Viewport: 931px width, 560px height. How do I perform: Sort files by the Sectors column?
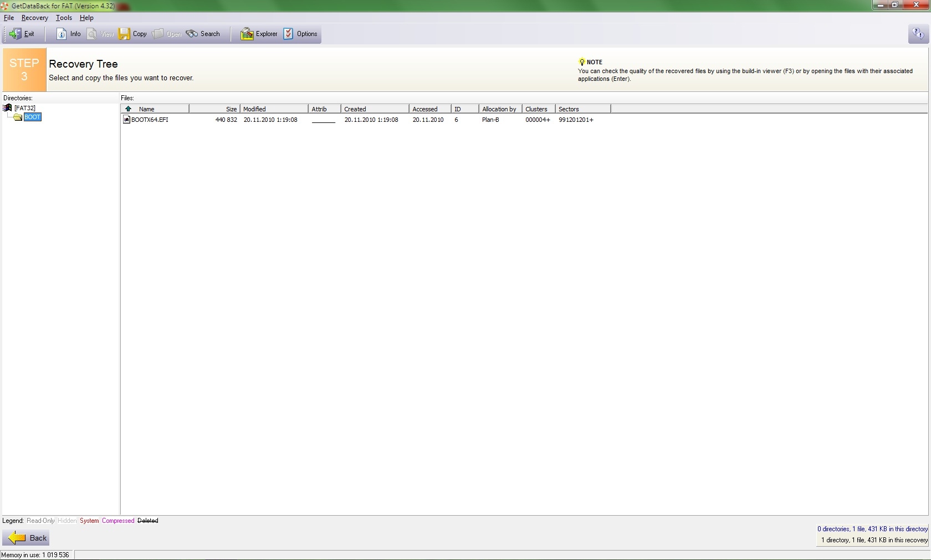pos(583,109)
